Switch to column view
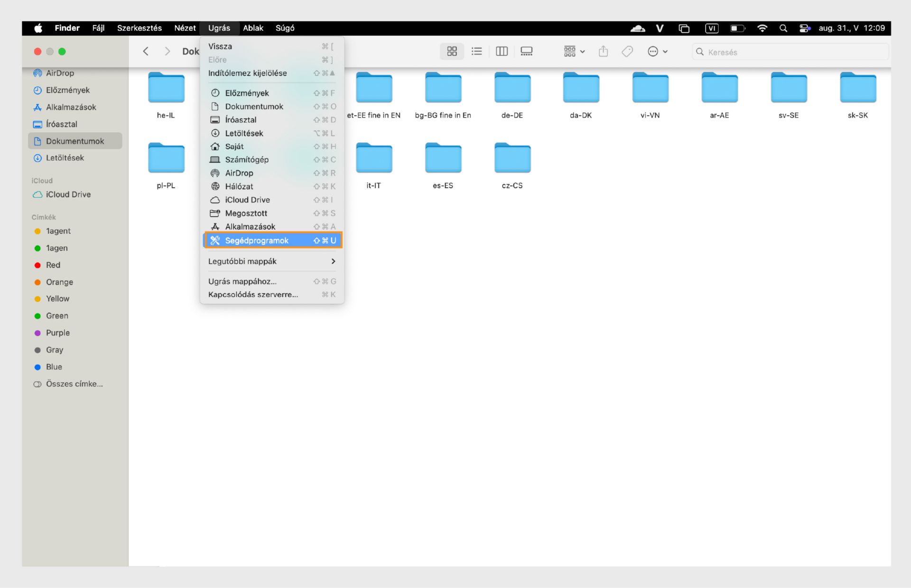The image size is (911, 588). pyautogui.click(x=502, y=51)
